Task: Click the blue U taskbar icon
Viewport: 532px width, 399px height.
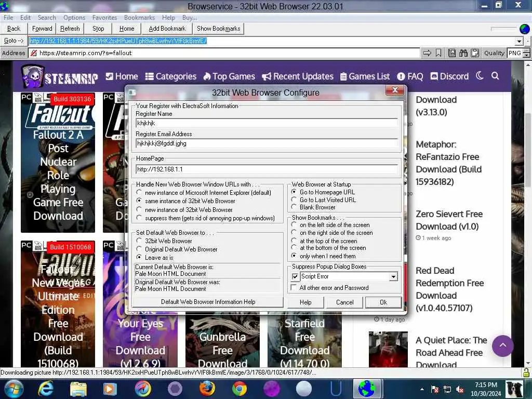Action: (336, 389)
